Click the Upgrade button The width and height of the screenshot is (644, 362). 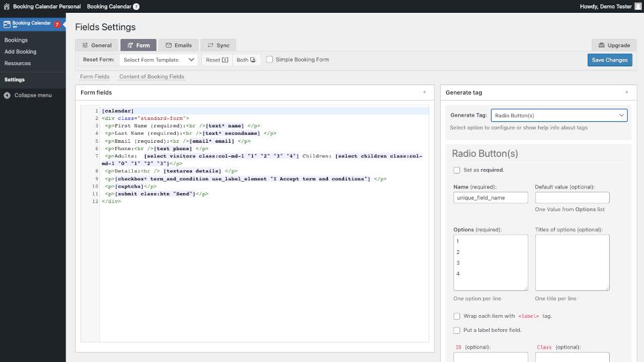tap(614, 45)
